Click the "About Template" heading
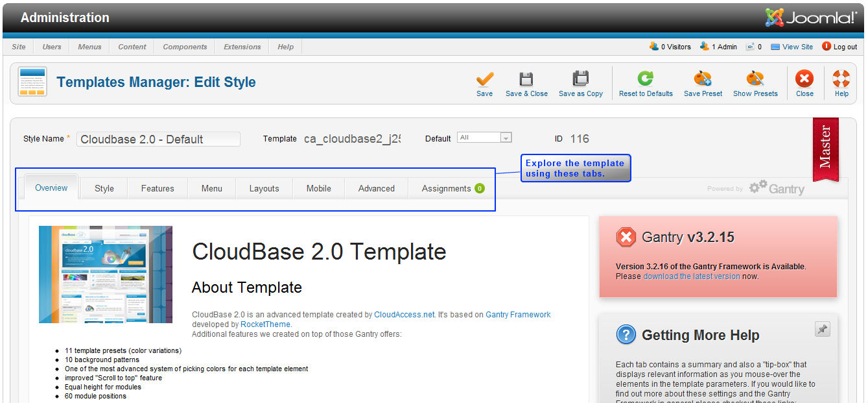The width and height of the screenshot is (868, 403). pos(247,287)
